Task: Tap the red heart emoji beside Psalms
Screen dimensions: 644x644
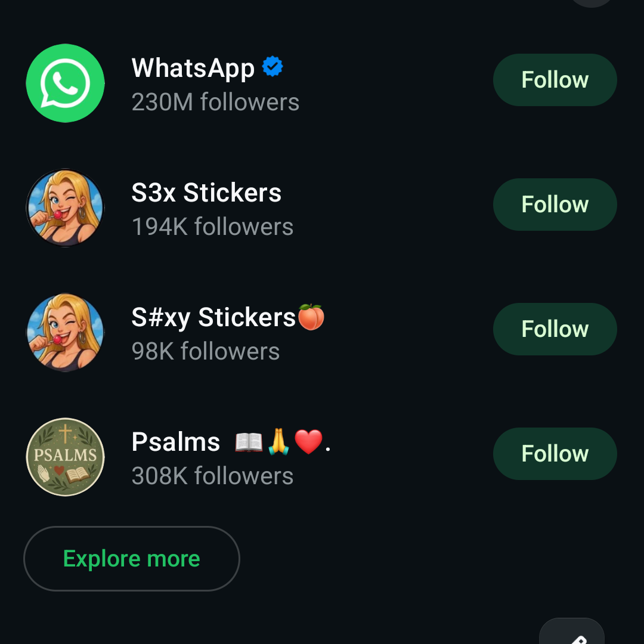Action: pos(308,442)
